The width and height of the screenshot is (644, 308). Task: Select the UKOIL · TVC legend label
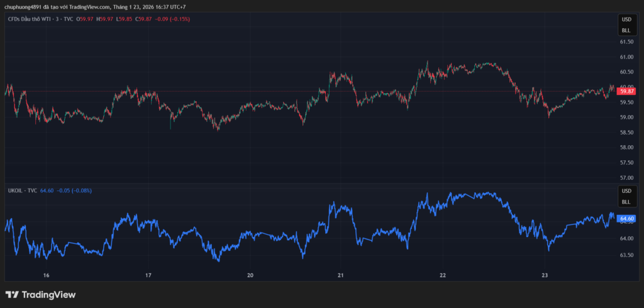point(22,190)
